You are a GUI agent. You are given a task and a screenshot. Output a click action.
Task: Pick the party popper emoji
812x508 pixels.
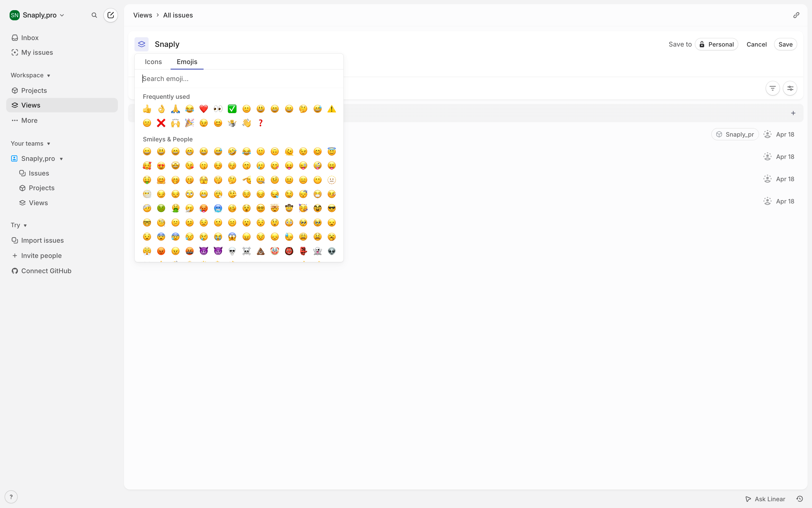coord(189,123)
